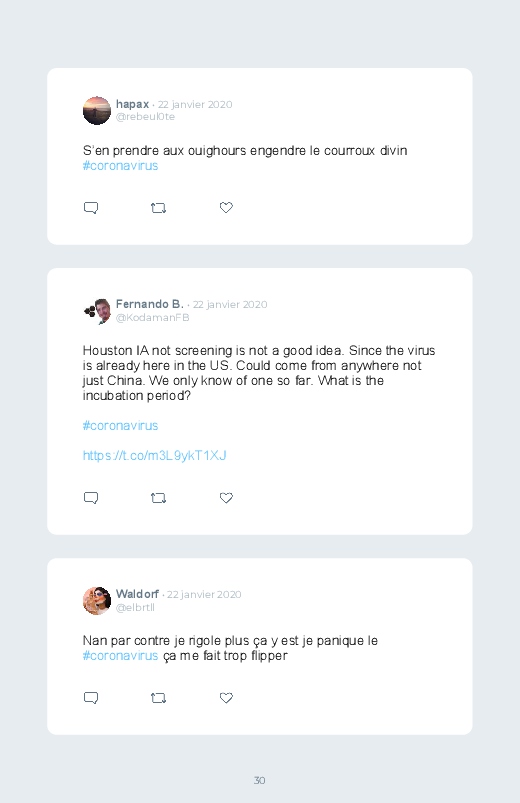Screen dimensions: 520x803
Task: Like Fernando B.'s tweet
Action: coord(226,498)
